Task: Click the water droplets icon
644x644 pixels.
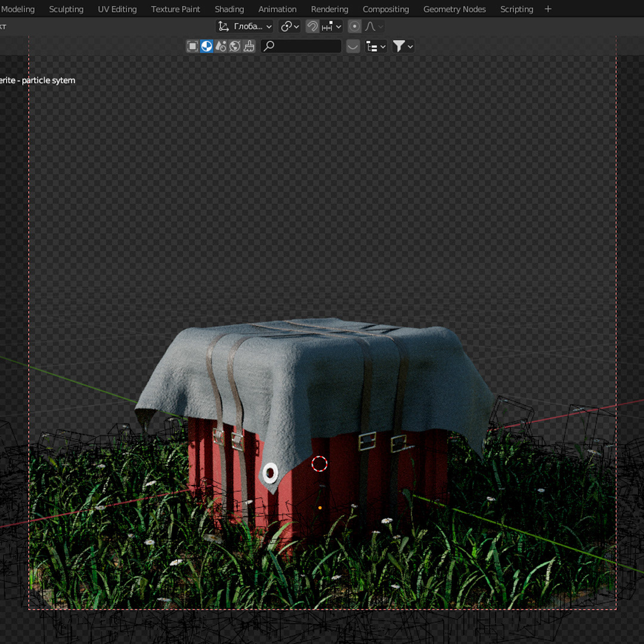Action: click(221, 46)
